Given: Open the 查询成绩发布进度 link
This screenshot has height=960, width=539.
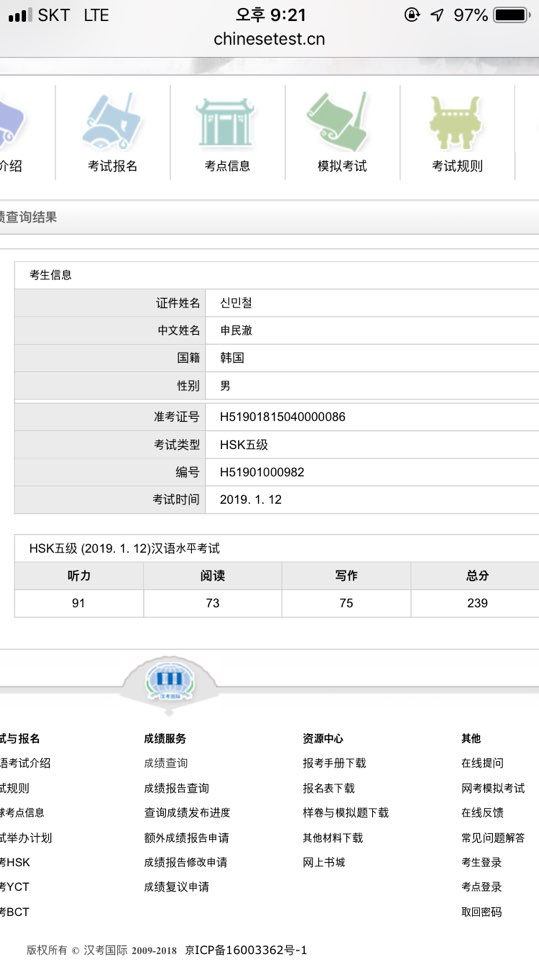Looking at the screenshot, I should tap(187, 812).
